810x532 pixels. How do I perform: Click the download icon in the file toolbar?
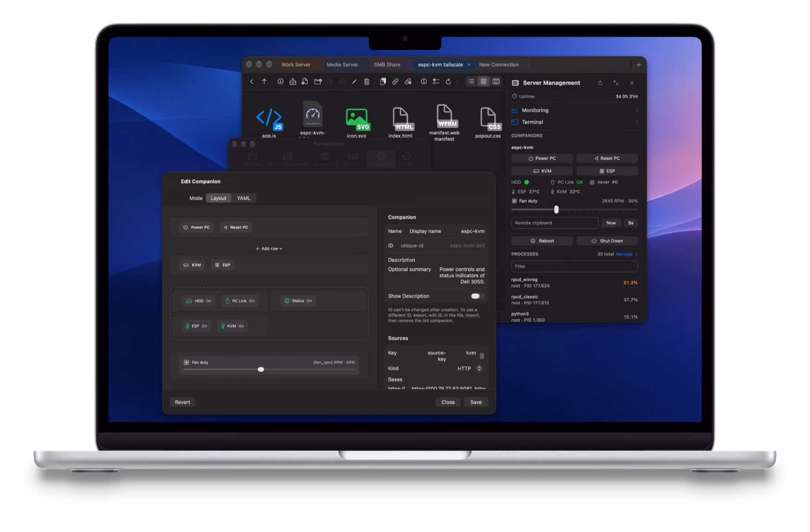point(281,82)
